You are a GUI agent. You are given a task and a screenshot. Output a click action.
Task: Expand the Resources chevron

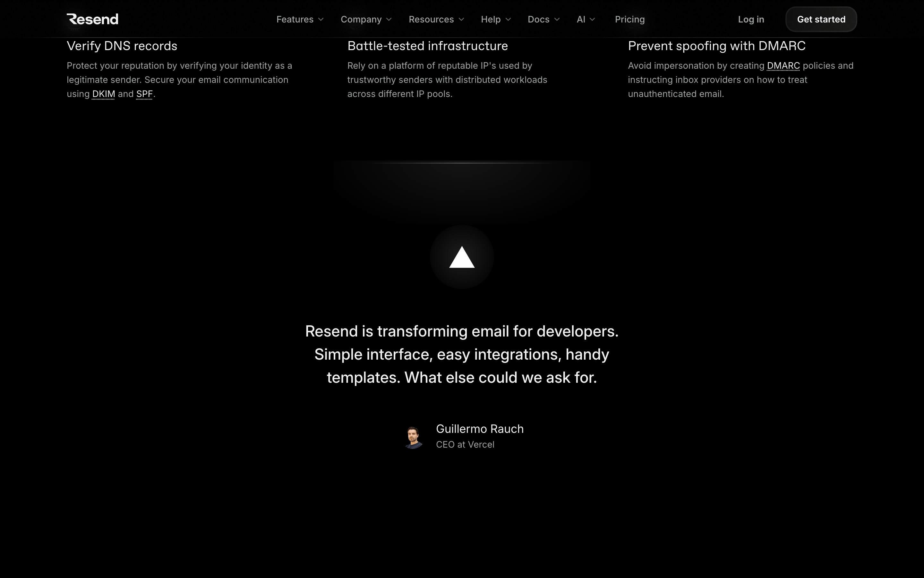461,20
